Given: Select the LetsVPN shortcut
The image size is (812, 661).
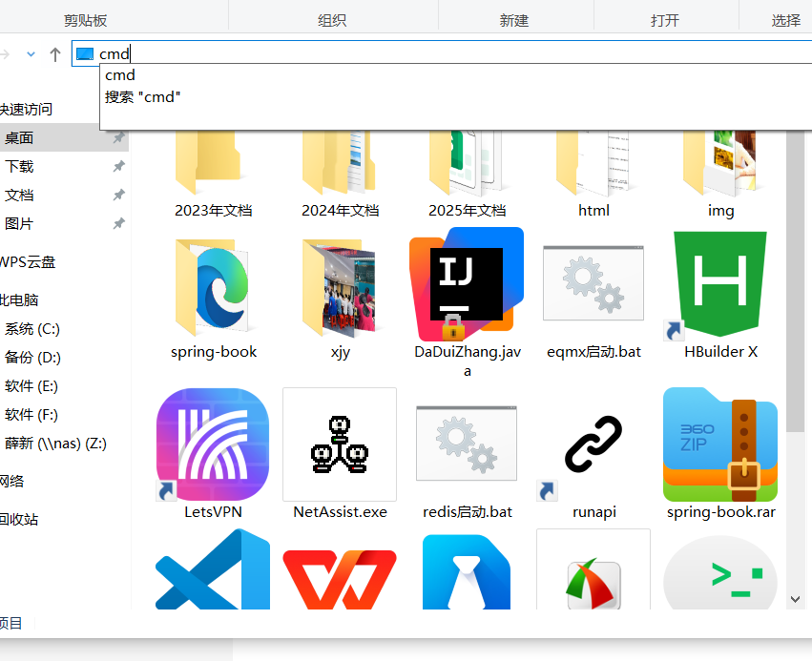Looking at the screenshot, I should pyautogui.click(x=213, y=454).
